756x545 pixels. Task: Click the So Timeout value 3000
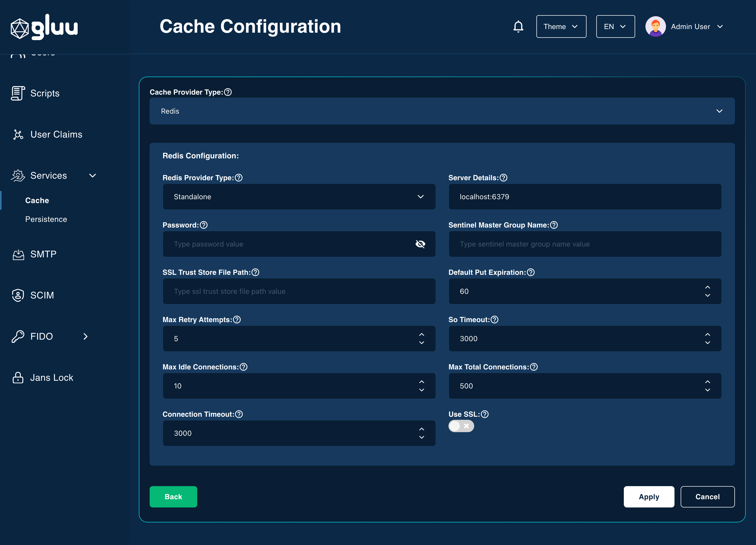pos(469,339)
